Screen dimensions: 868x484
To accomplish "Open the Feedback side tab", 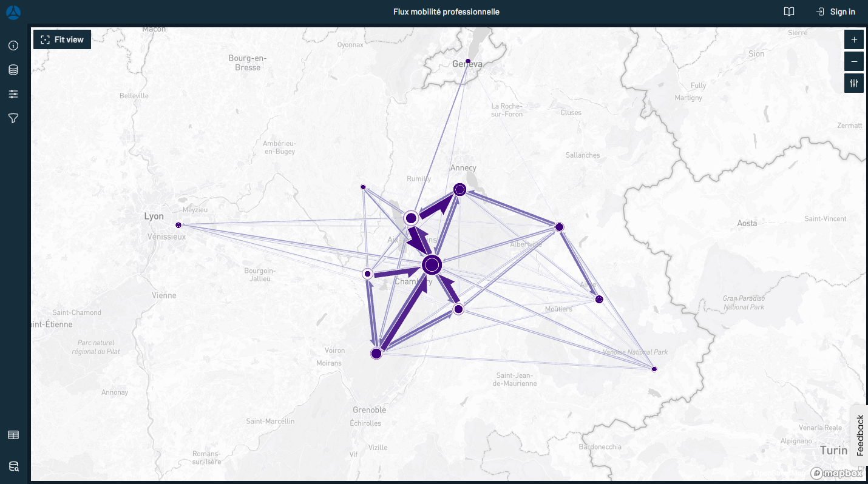I will pos(860,435).
